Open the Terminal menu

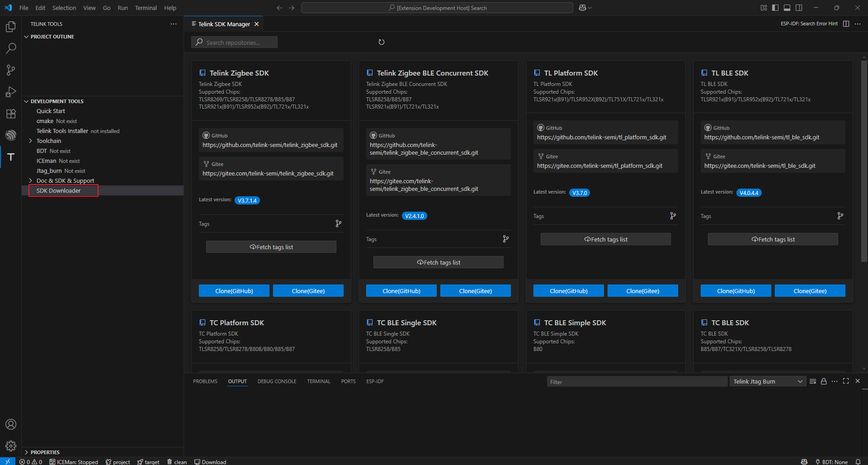tap(146, 8)
